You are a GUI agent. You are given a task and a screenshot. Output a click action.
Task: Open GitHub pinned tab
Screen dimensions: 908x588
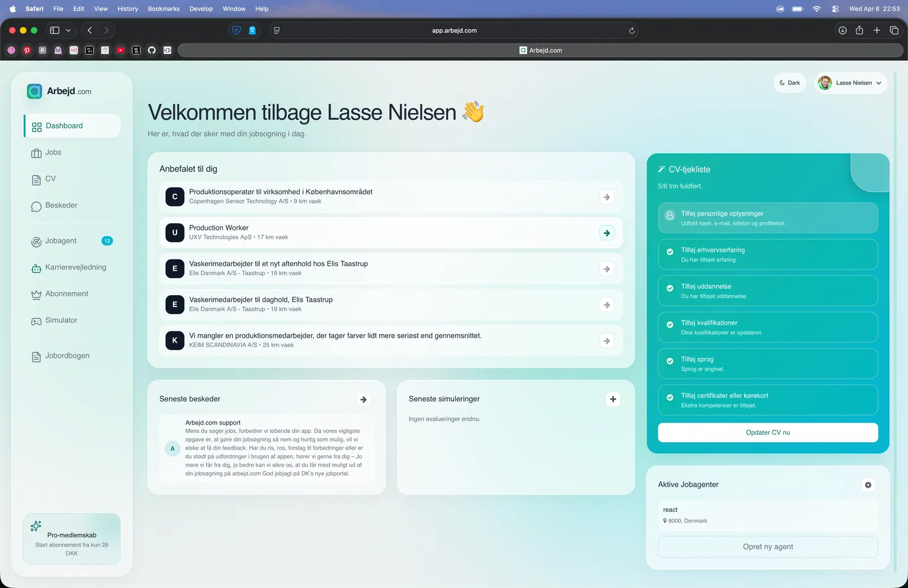point(152,51)
